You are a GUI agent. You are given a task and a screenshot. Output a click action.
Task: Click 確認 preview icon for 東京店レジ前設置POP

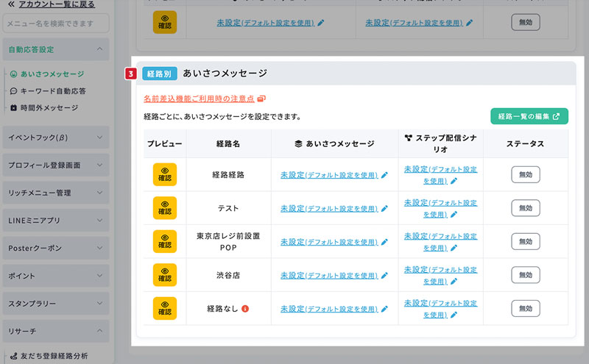click(x=165, y=241)
